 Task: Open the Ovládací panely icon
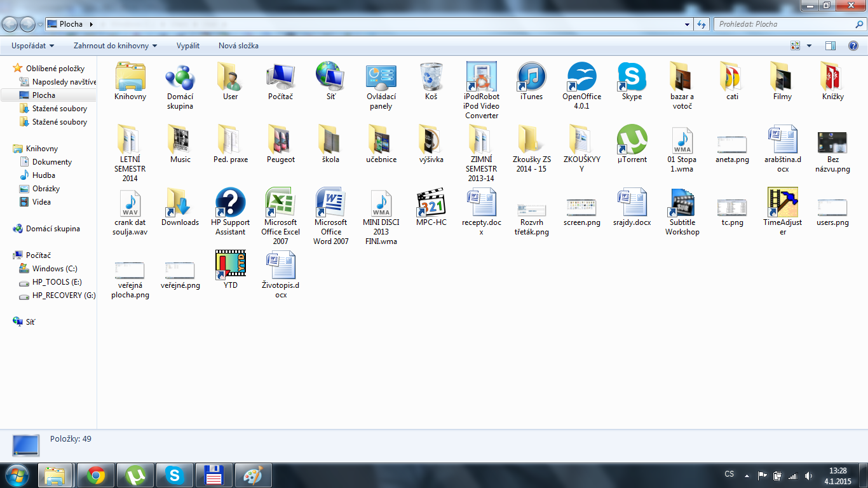pyautogui.click(x=381, y=77)
